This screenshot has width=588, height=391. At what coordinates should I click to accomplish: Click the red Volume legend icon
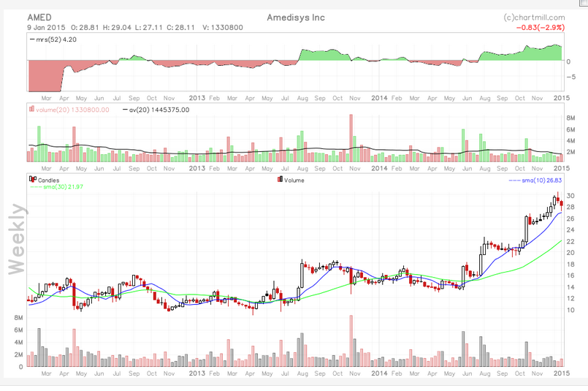(x=280, y=179)
